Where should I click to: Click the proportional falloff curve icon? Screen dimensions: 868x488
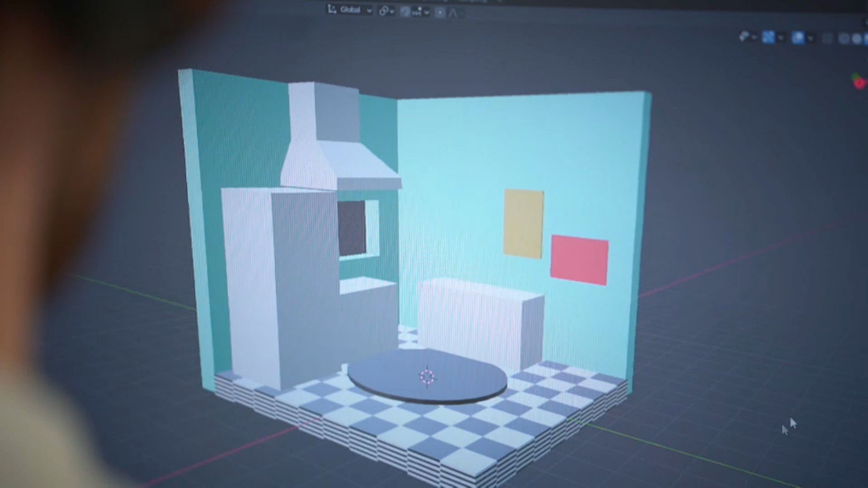pos(453,13)
